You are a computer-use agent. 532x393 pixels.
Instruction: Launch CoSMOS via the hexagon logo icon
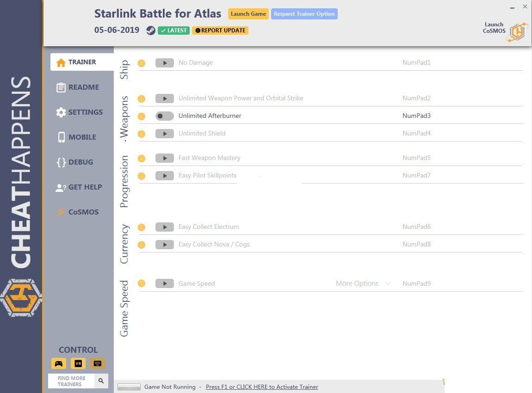pyautogui.click(x=517, y=32)
